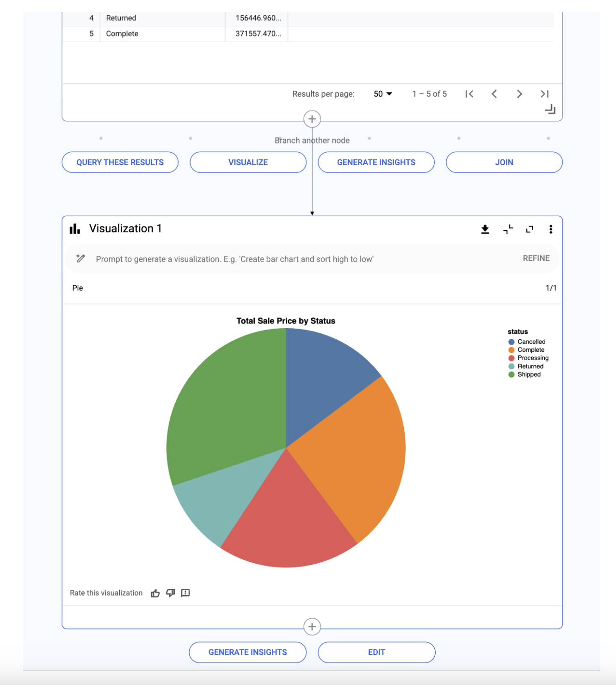Collapse the Visualization 1 node
This screenshot has height=685, width=616.
(x=508, y=229)
